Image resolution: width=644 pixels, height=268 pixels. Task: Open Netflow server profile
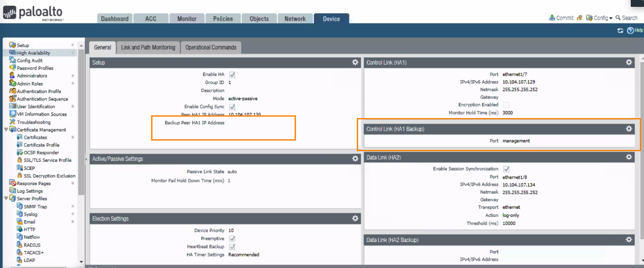[x=32, y=237]
